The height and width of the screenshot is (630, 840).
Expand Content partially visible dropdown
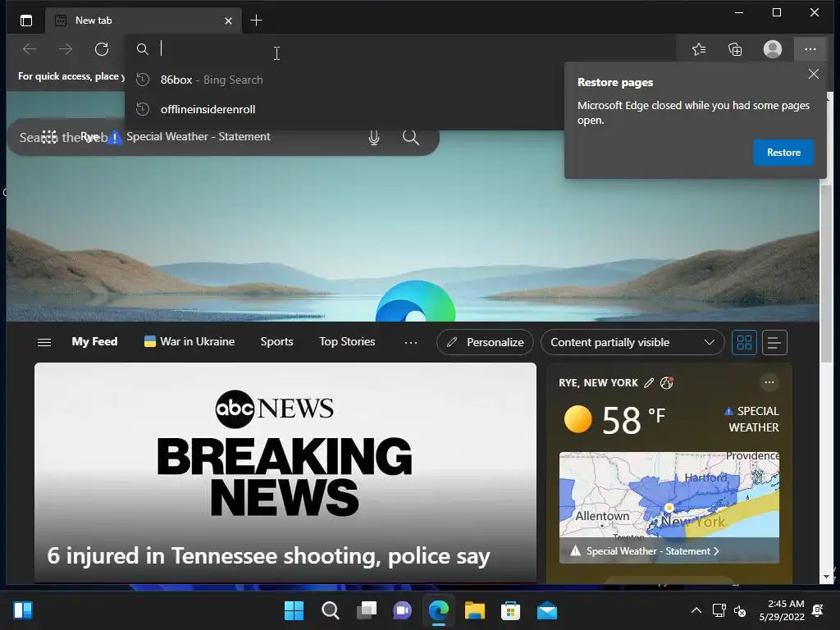(x=632, y=342)
